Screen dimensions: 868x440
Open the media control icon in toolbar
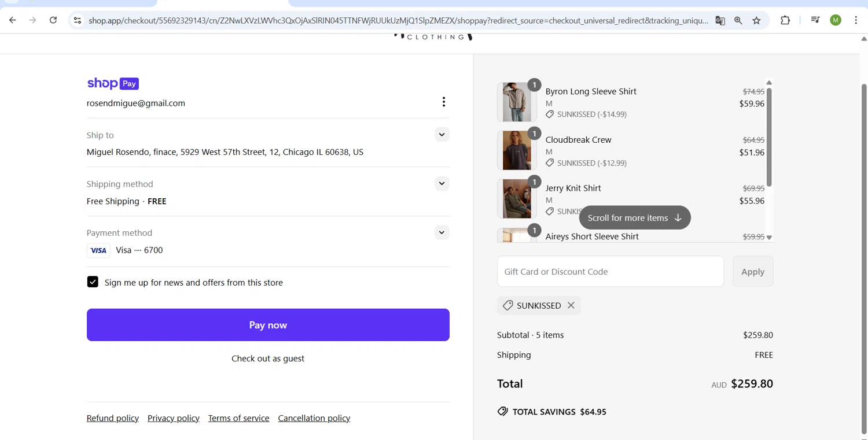(815, 20)
